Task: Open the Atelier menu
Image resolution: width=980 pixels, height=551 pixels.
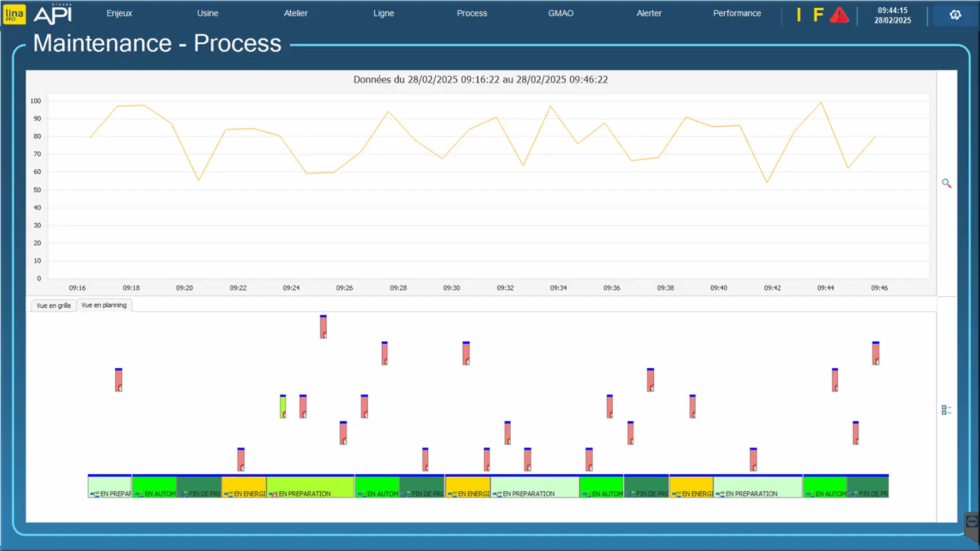Action: coord(296,13)
